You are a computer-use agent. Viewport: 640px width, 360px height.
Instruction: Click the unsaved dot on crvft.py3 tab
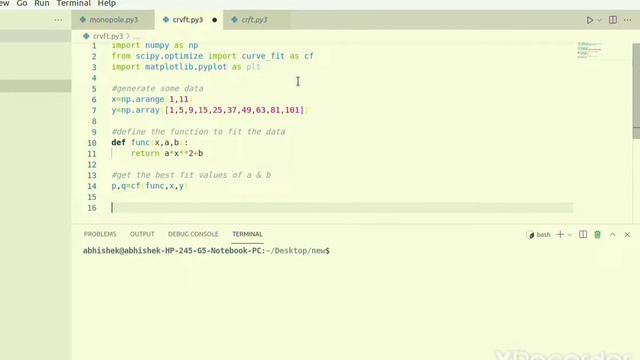click(214, 20)
